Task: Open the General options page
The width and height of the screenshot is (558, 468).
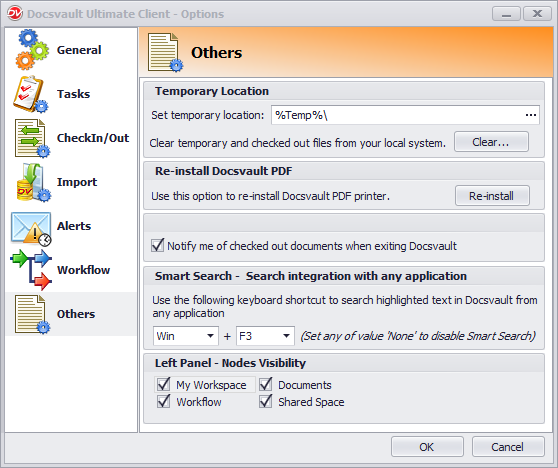Action: (x=79, y=50)
